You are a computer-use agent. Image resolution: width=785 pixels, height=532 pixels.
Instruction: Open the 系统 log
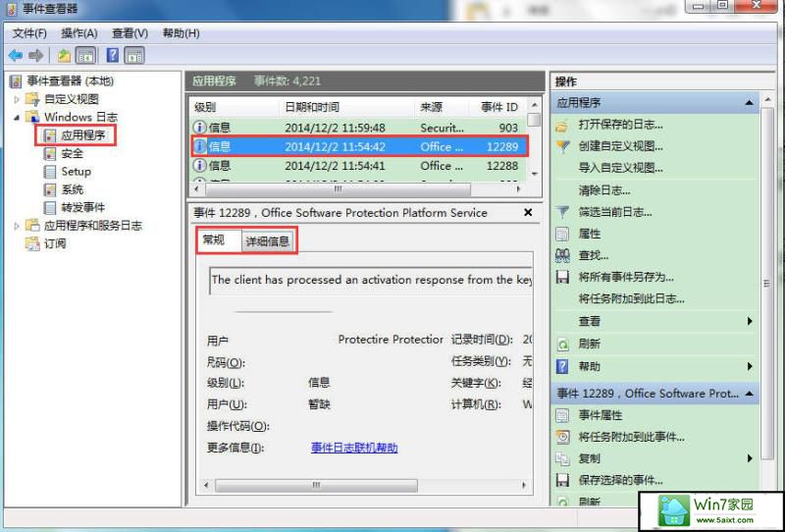click(72, 189)
